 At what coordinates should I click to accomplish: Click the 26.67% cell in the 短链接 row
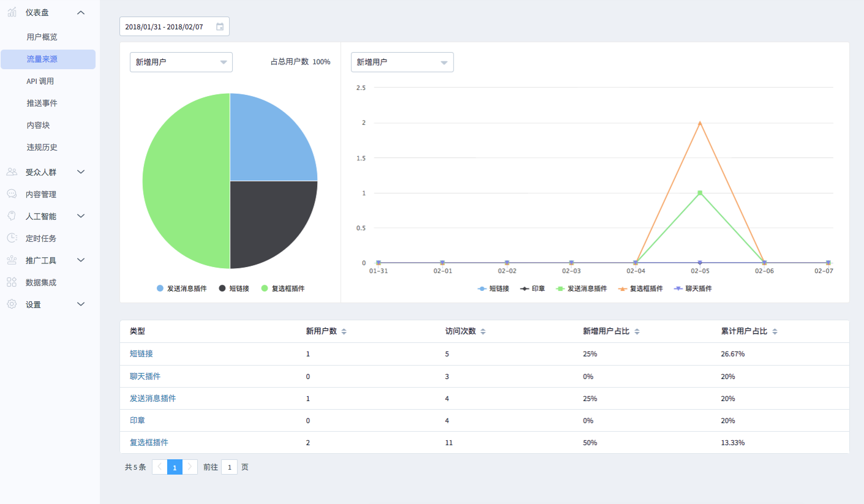pos(733,354)
